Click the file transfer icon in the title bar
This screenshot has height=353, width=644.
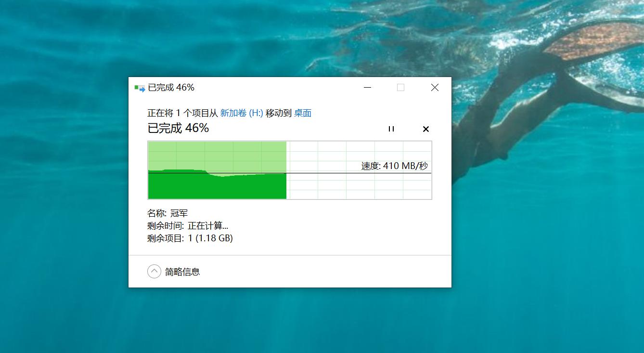point(139,87)
